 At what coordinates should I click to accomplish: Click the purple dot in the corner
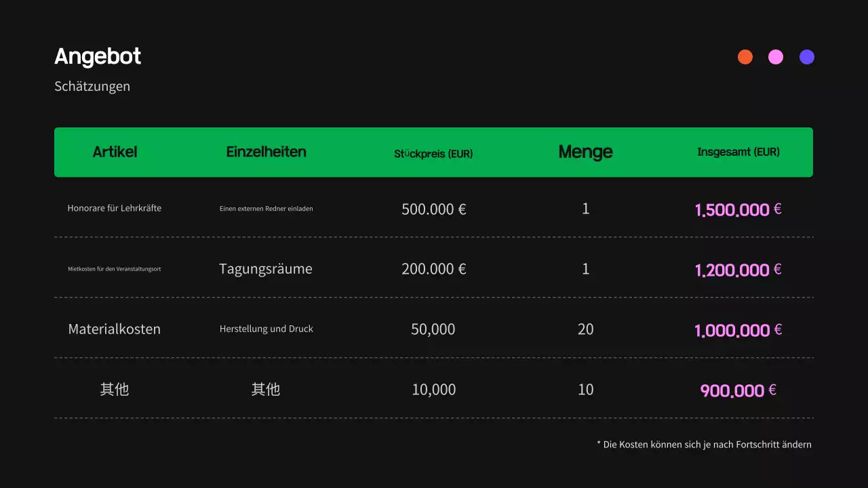pos(807,57)
